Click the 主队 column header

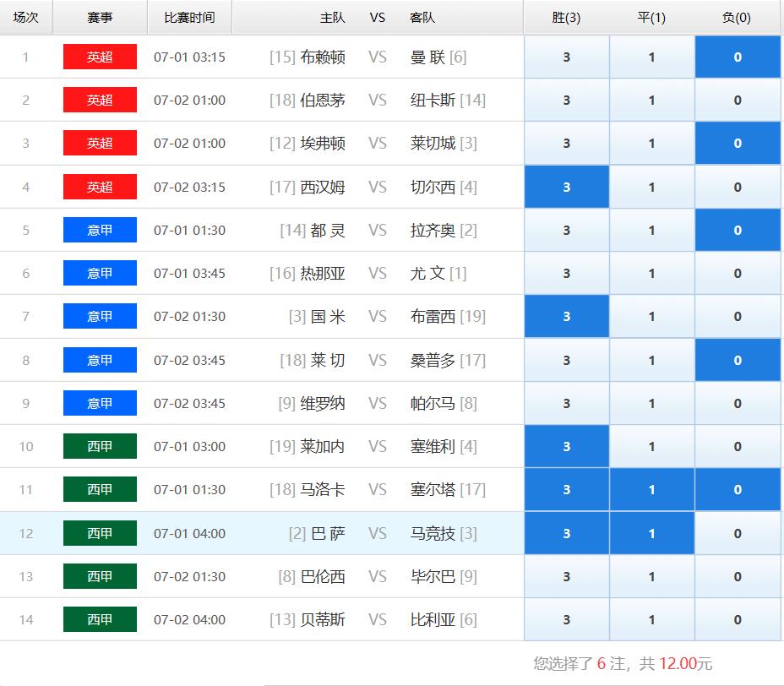(x=333, y=18)
